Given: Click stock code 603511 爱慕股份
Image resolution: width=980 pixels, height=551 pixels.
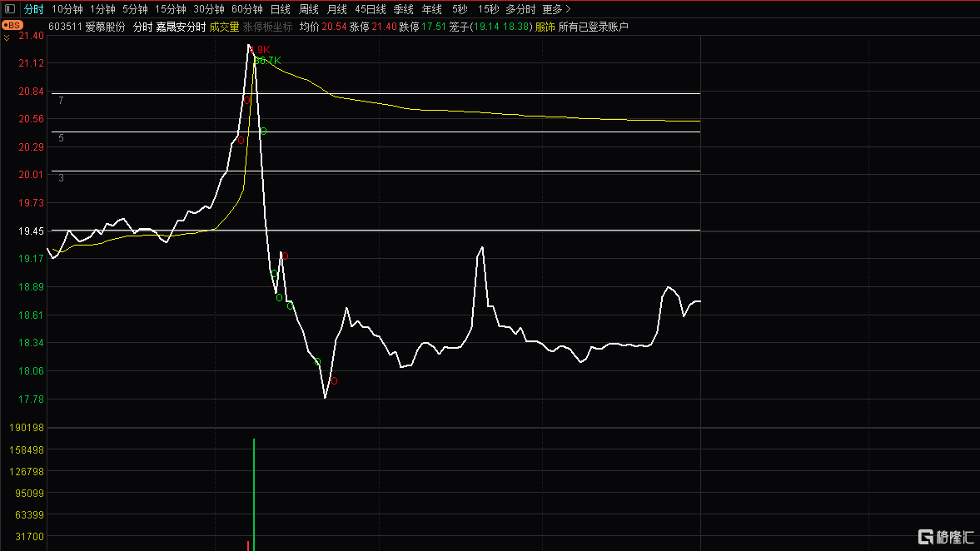Looking at the screenshot, I should pyautogui.click(x=87, y=27).
